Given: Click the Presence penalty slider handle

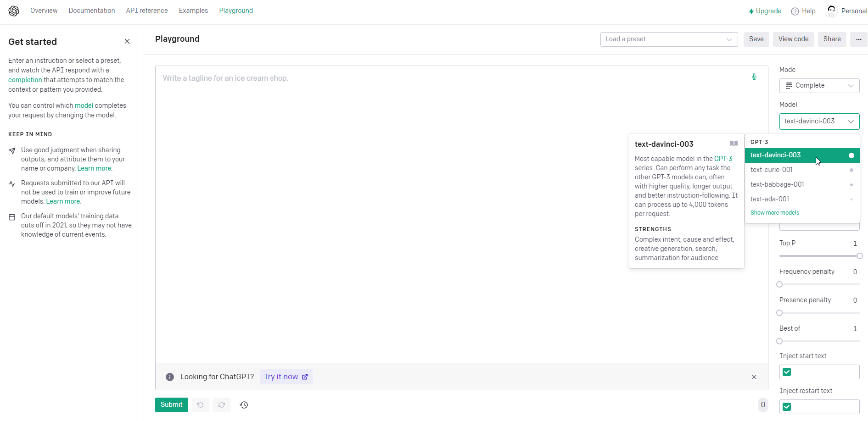Looking at the screenshot, I should pyautogui.click(x=779, y=313).
